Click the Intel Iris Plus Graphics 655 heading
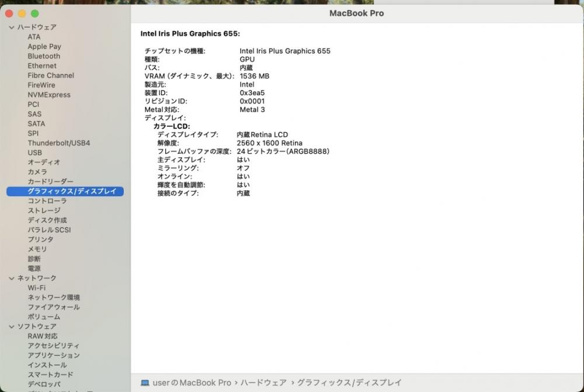The image size is (584, 392). tap(190, 34)
